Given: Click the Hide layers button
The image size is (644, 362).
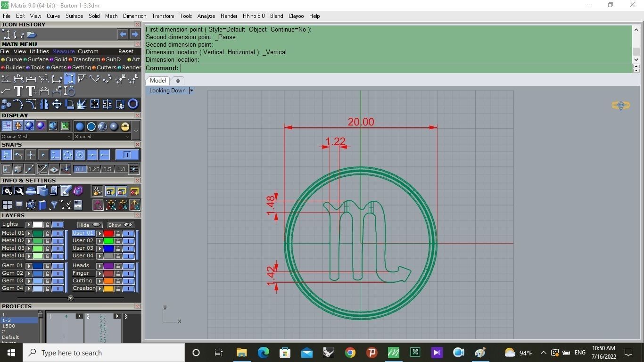Looking at the screenshot, I should [x=90, y=225].
